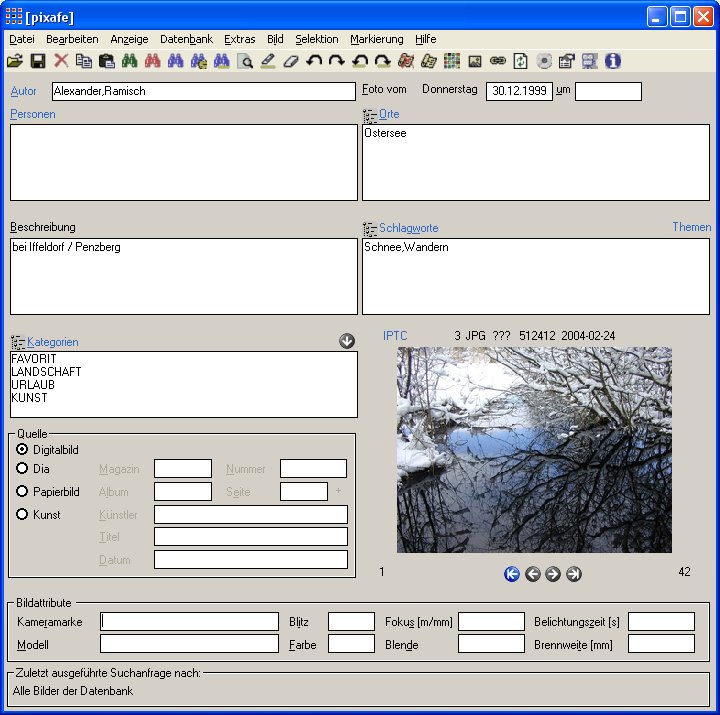Click the single picture view icon

pos(475,61)
